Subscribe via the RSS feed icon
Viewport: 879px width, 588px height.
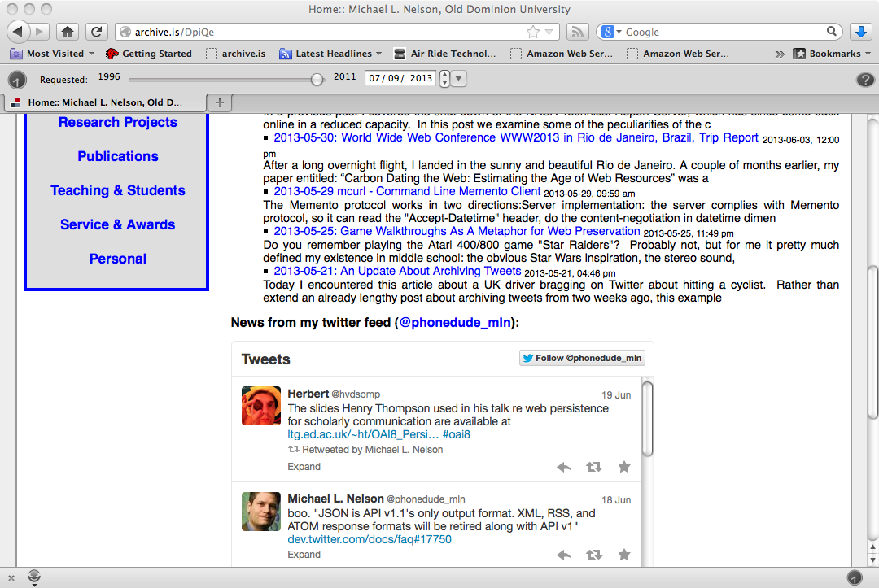click(577, 32)
